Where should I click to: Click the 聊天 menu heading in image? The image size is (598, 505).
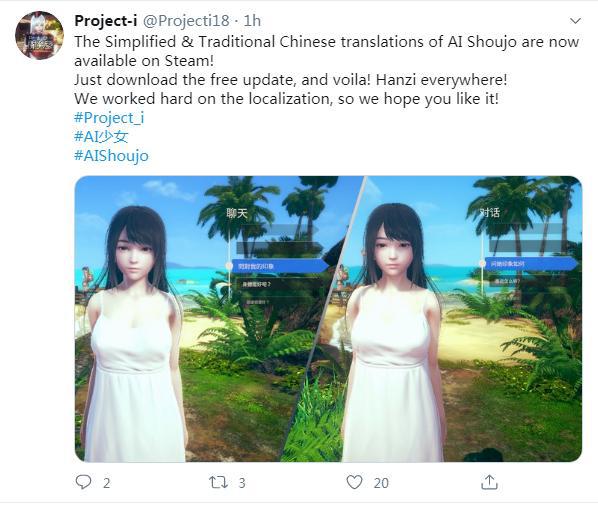click(x=237, y=213)
